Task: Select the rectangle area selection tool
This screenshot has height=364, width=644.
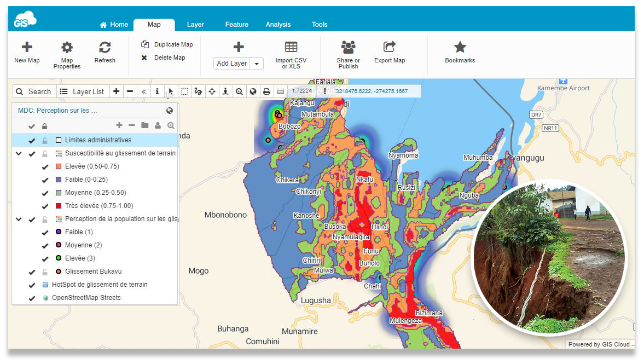Action: click(x=184, y=91)
